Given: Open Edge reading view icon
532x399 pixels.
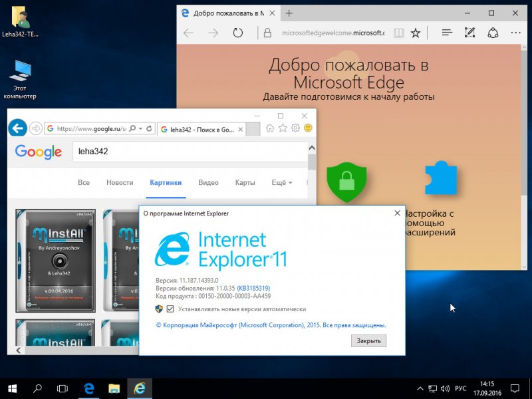Looking at the screenshot, I should [398, 33].
